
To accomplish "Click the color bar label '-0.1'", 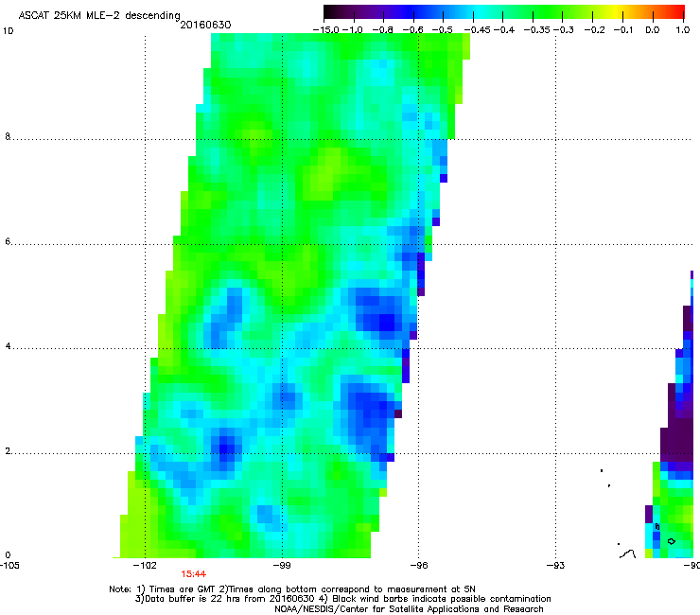I will 623,30.
